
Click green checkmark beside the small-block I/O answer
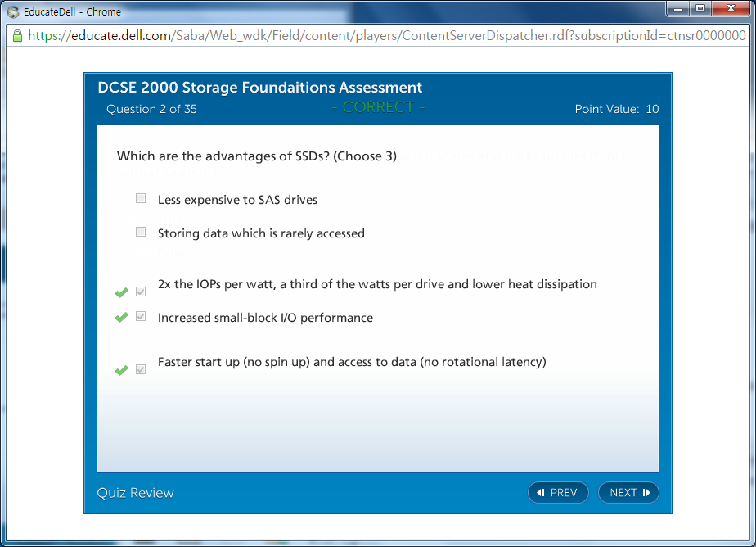(x=122, y=318)
